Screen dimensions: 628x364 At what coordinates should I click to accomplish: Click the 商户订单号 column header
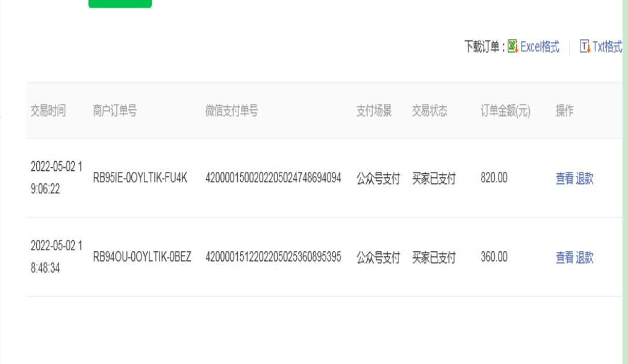[x=114, y=111]
